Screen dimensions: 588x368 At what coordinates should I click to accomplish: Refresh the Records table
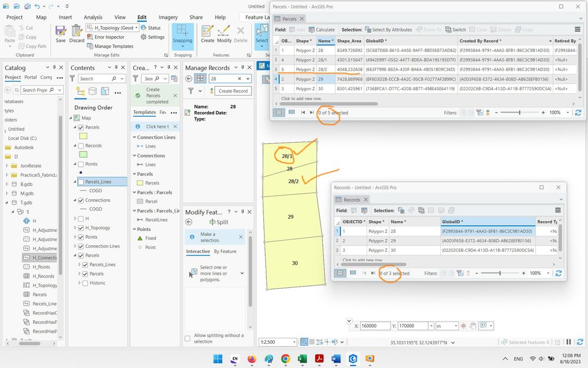(x=559, y=273)
